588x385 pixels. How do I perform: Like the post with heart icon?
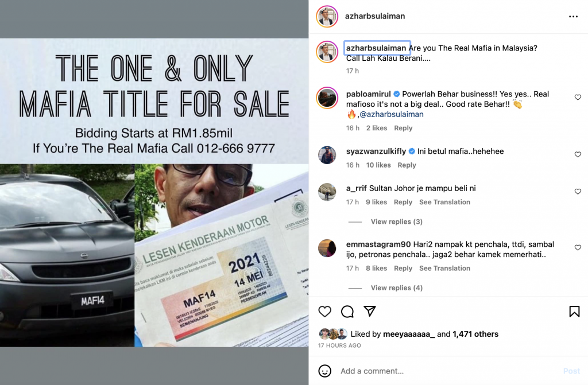point(325,312)
